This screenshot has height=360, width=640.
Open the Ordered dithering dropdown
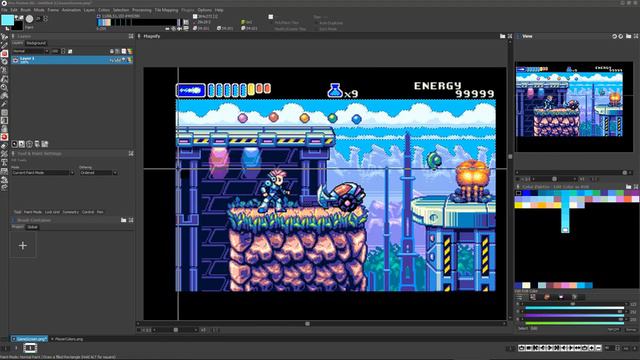[98, 173]
